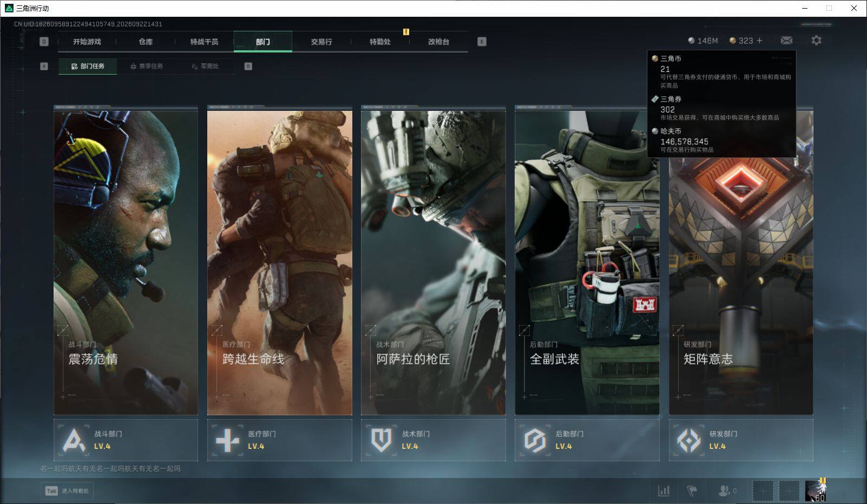The height and width of the screenshot is (504, 867).
Task: Open the 仓库 tab
Action: click(146, 42)
